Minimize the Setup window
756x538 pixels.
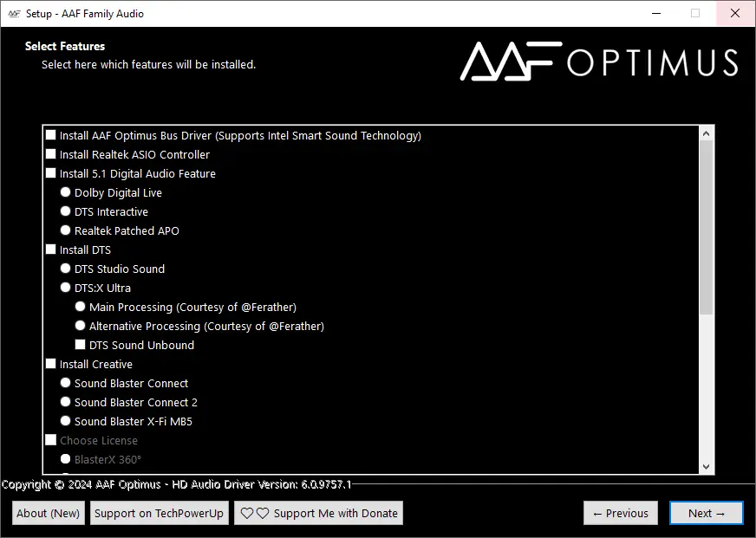[x=656, y=14]
